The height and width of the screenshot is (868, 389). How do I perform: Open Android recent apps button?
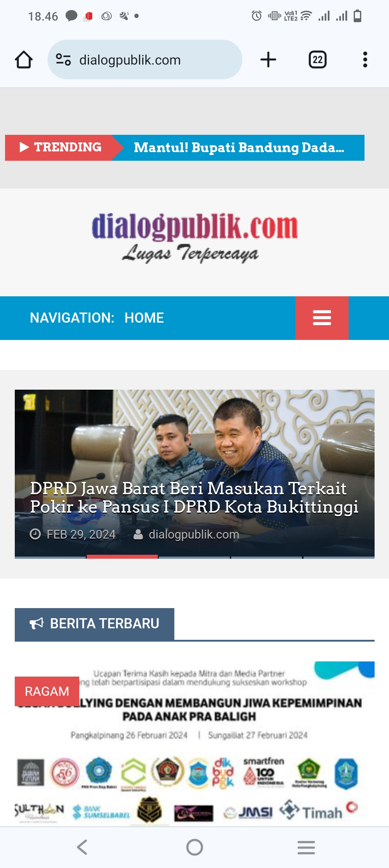[306, 847]
